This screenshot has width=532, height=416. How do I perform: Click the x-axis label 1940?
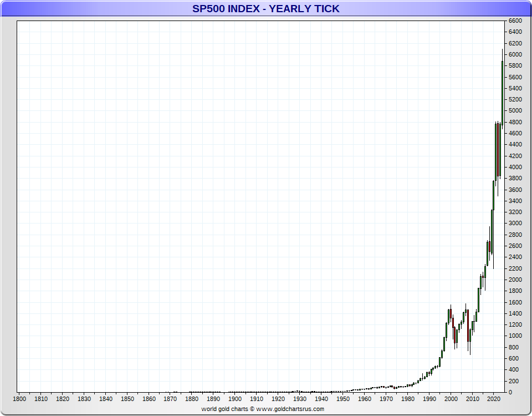(x=321, y=399)
